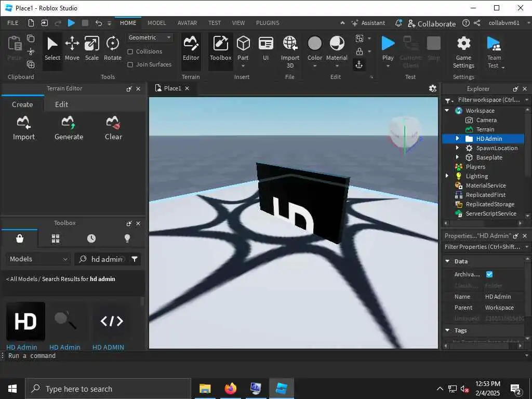Open Toolbox Creations lightbulb tab
532x399 pixels.
coord(127,238)
